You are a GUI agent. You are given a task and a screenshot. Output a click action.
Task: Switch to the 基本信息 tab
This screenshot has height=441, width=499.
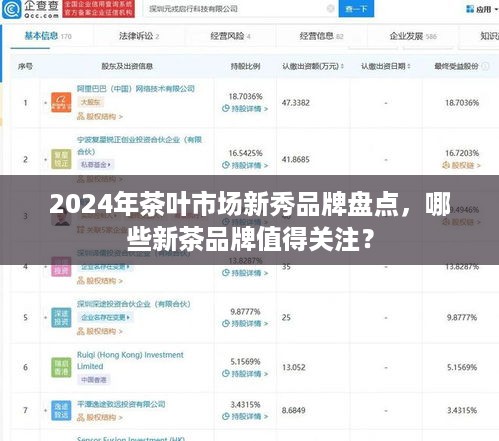click(x=48, y=36)
